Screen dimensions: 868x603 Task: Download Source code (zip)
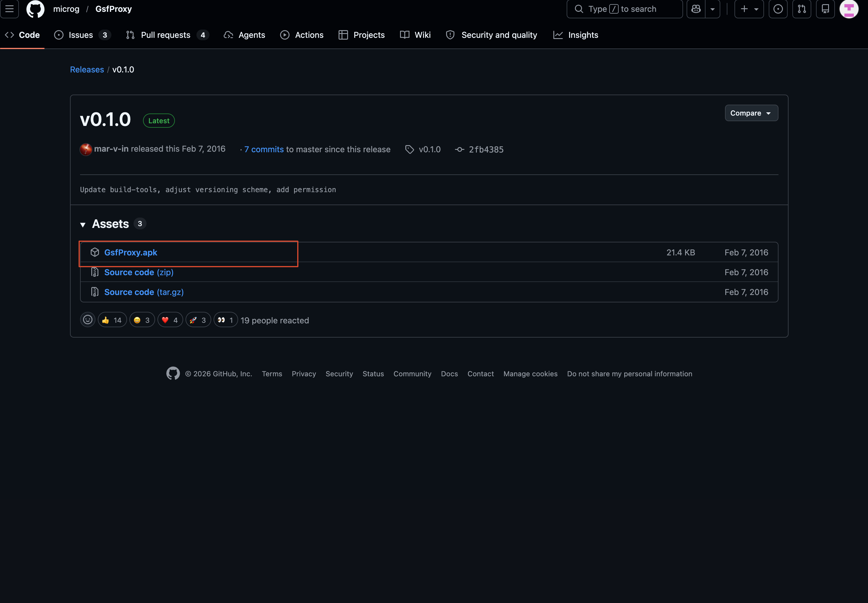[x=139, y=273]
